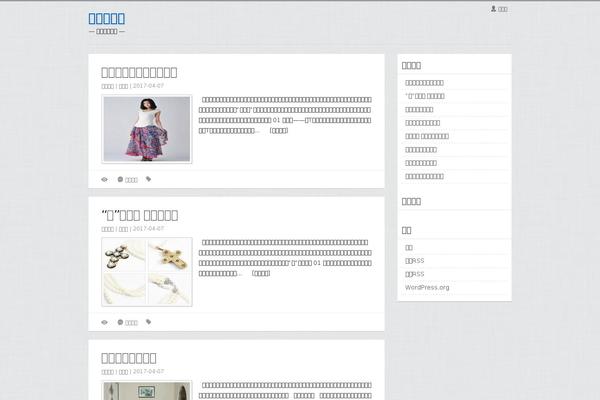This screenshot has height=400, width=600.
Task: Open the cross necklaces jewelry thumbnail
Action: [x=147, y=272]
